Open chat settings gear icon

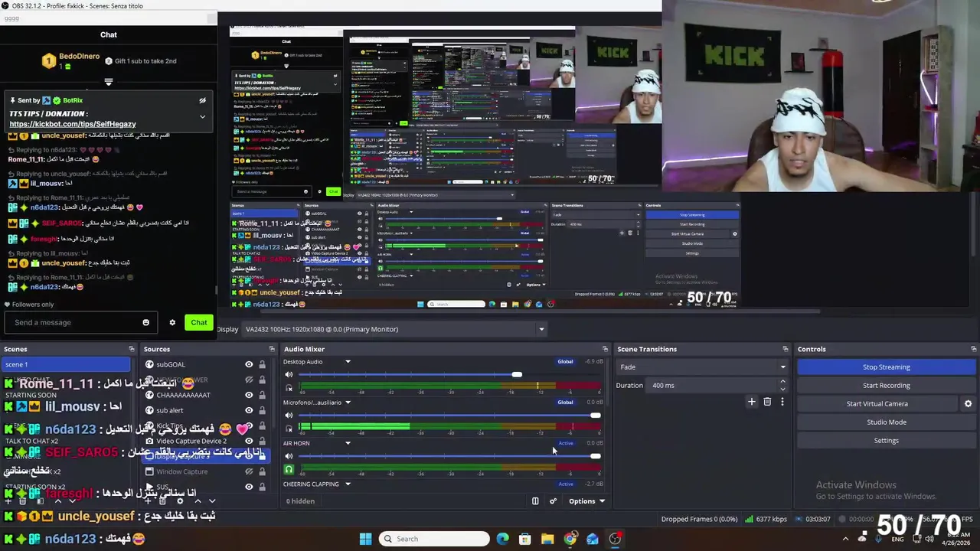(x=172, y=322)
